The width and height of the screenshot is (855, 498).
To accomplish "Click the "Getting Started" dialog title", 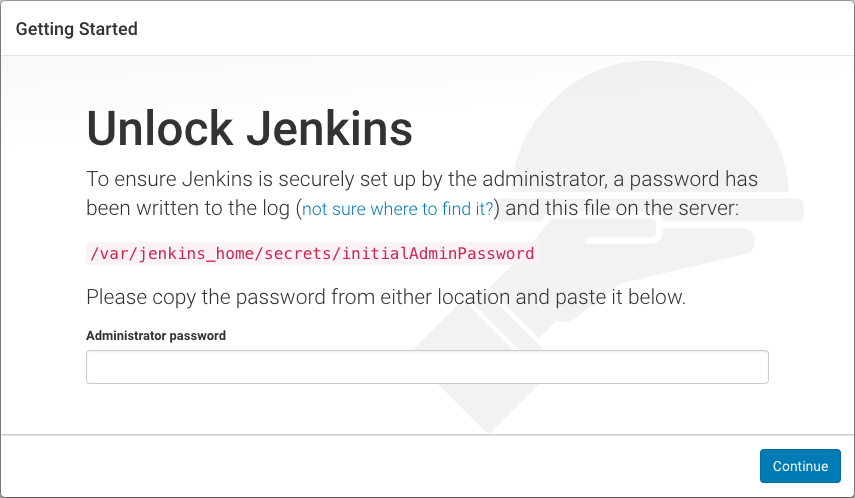I will click(77, 29).
